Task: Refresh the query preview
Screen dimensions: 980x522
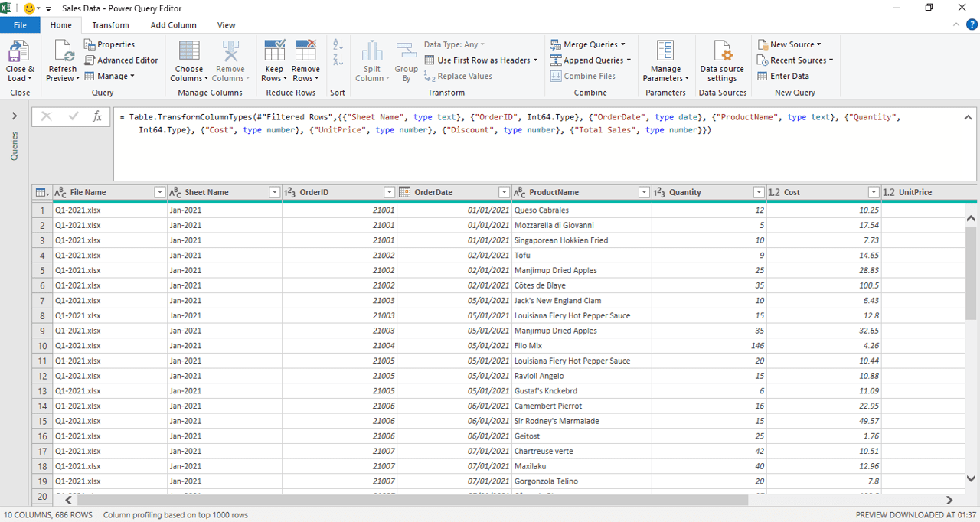Action: (62, 61)
